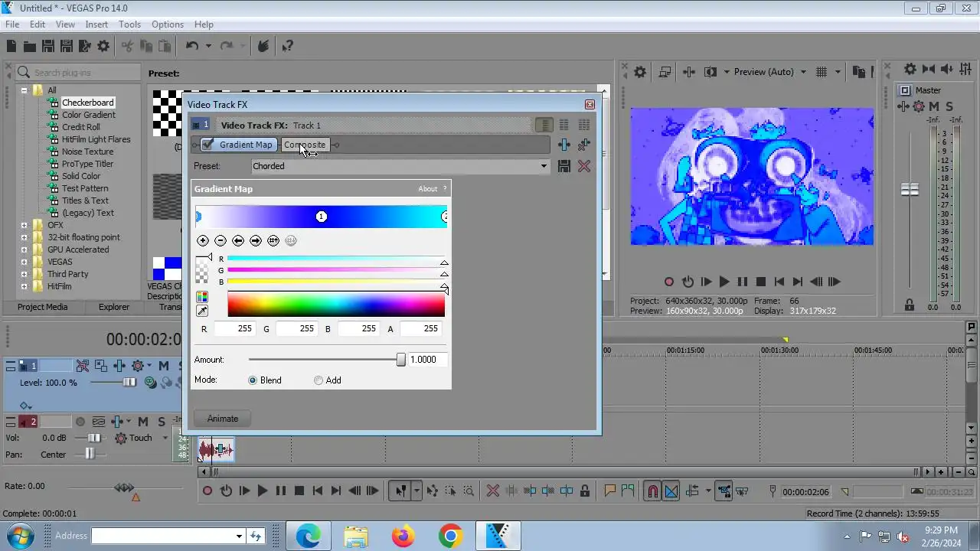Switch to Project Media tab
This screenshot has width=980, height=551.
click(43, 307)
